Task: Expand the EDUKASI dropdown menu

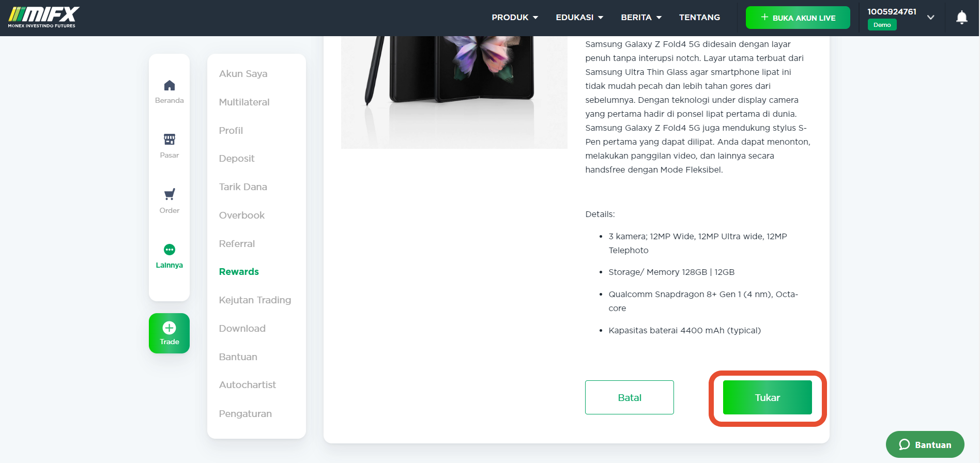Action: click(579, 18)
